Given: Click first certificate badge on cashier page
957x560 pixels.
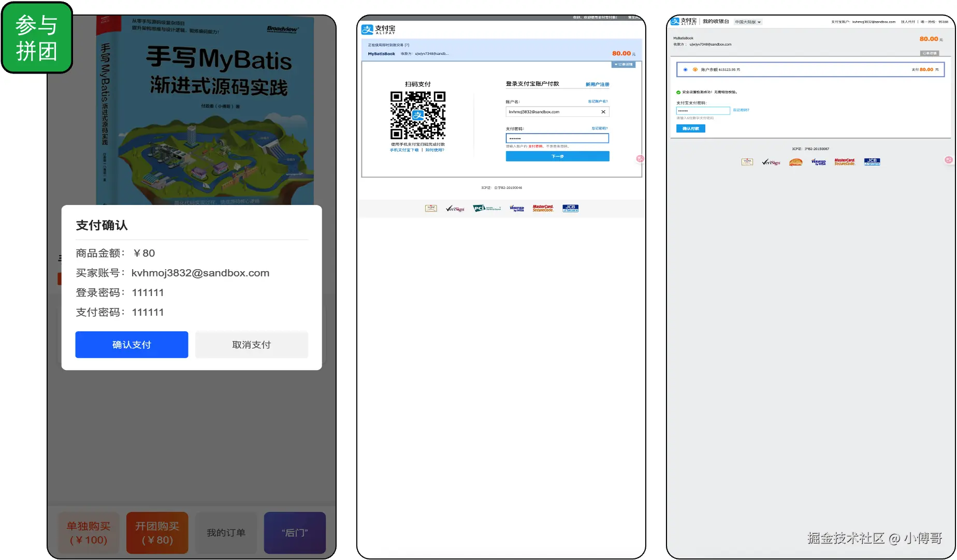Looking at the screenshot, I should (x=747, y=162).
